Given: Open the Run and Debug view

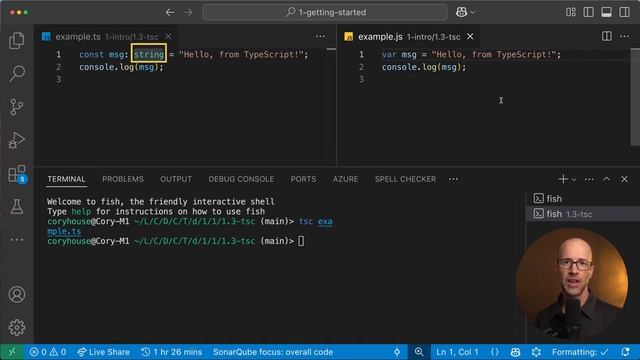Looking at the screenshot, I should 17,140.
